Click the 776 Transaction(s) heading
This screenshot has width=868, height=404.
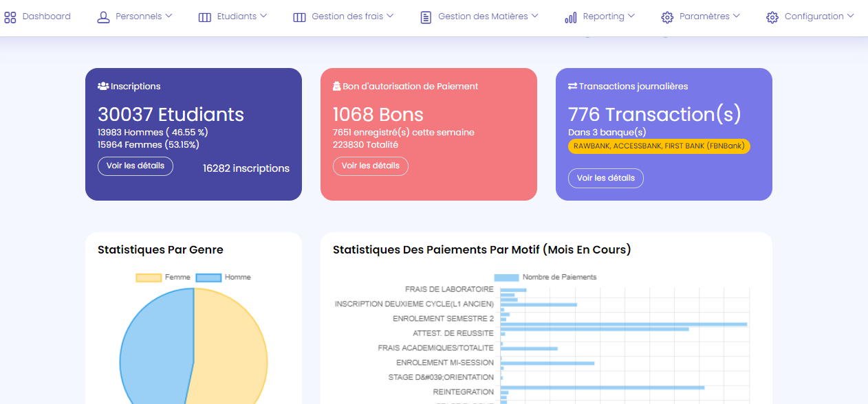pyautogui.click(x=655, y=114)
